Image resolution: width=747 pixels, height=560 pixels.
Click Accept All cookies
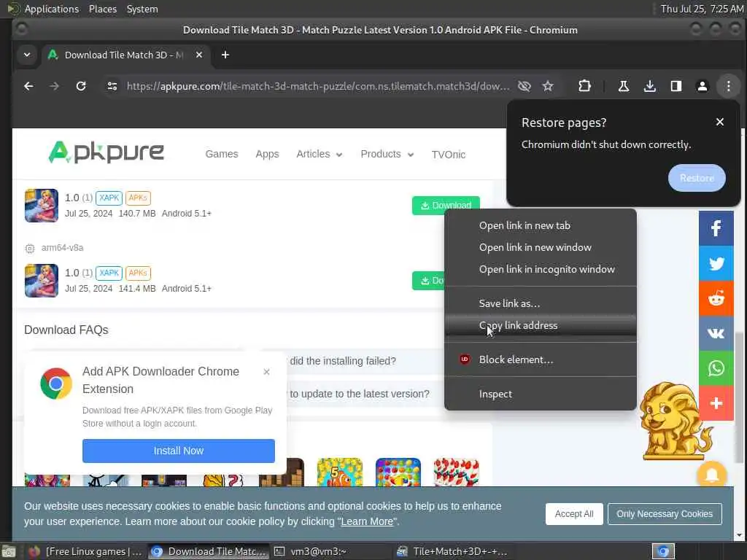coord(574,514)
